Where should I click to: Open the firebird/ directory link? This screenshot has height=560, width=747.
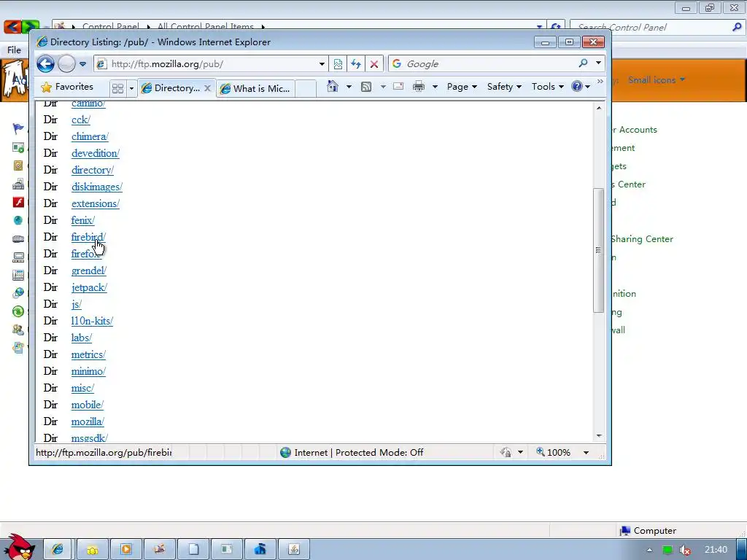[88, 237]
